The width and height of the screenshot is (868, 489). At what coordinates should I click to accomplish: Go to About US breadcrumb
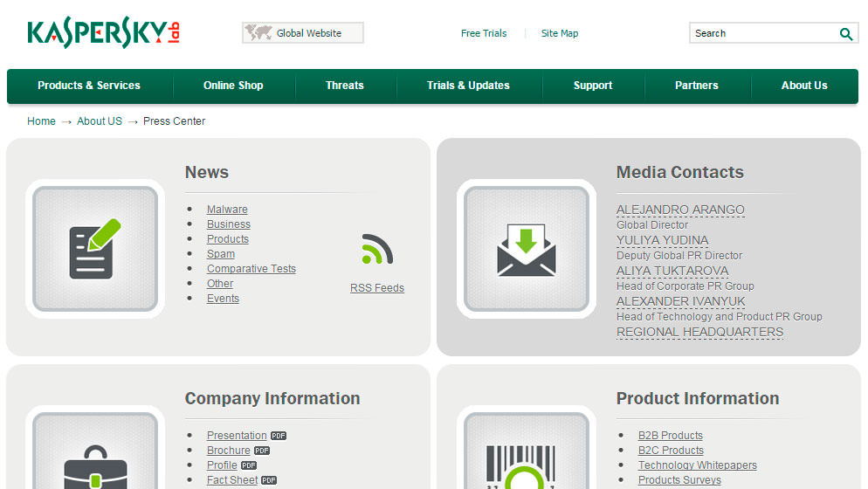(x=100, y=121)
